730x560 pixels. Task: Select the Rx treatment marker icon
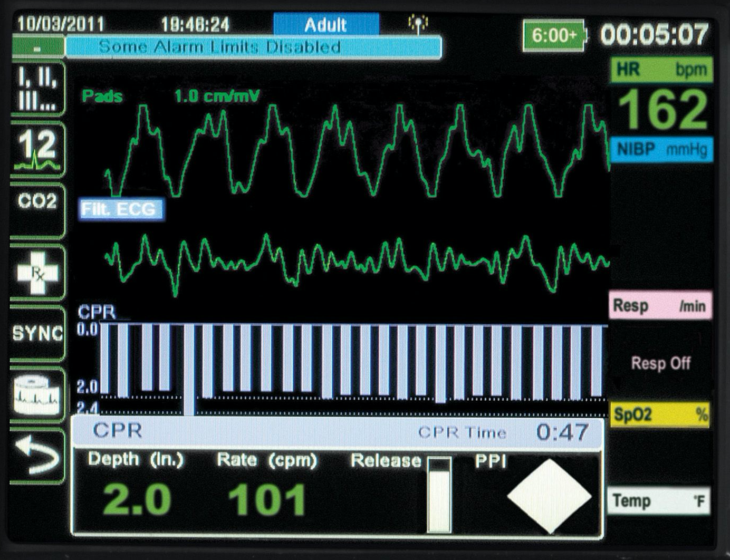point(37,272)
